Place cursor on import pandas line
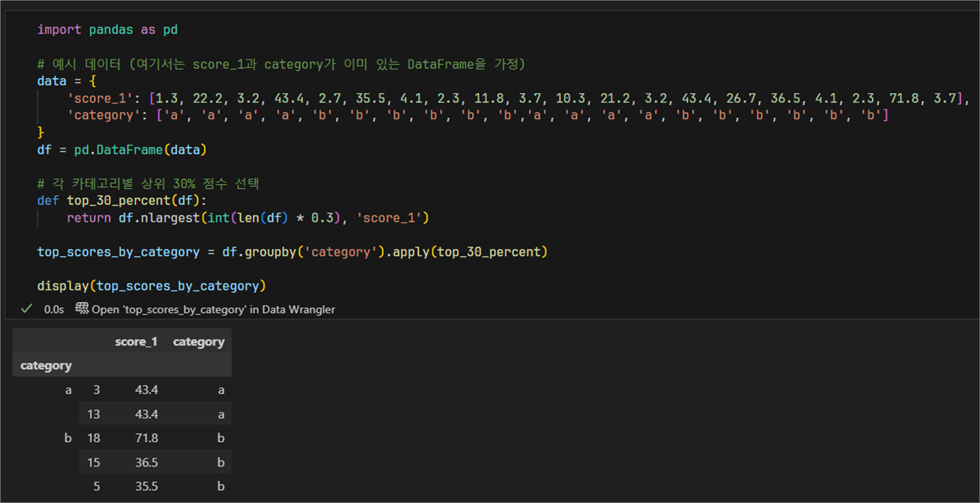The image size is (980, 503). [x=107, y=30]
